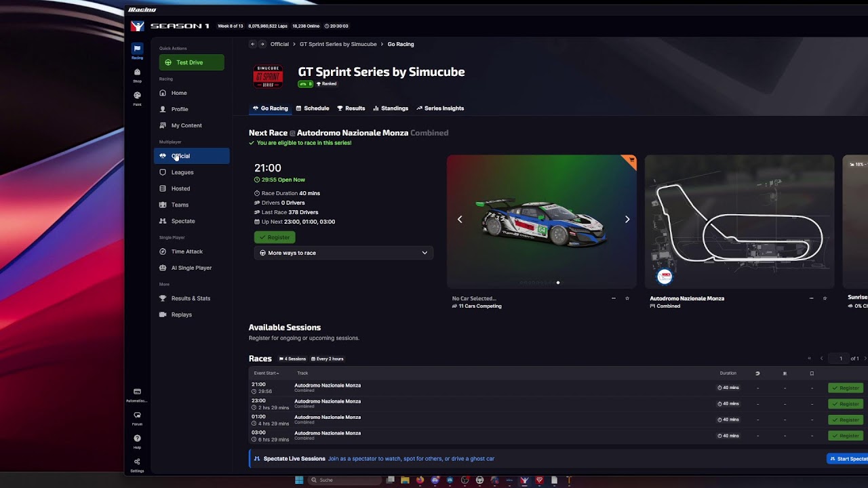Follow the GT Sprint Series by Simucube breadcrumb

pyautogui.click(x=338, y=44)
